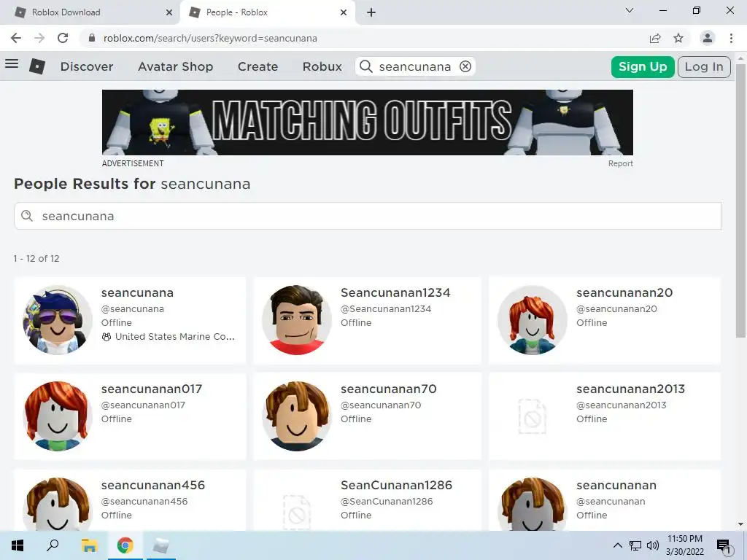Click the browser back arrow
Viewport: 747px width, 560px height.
point(16,38)
